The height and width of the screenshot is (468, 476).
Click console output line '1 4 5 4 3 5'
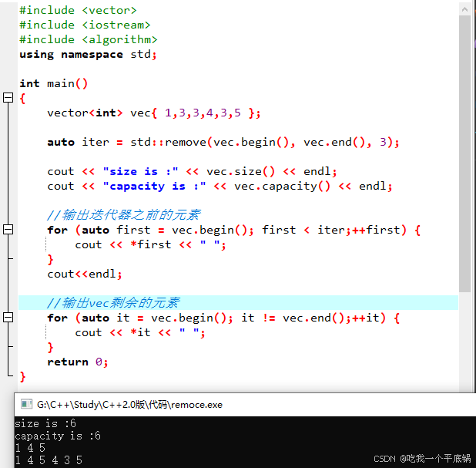49,460
